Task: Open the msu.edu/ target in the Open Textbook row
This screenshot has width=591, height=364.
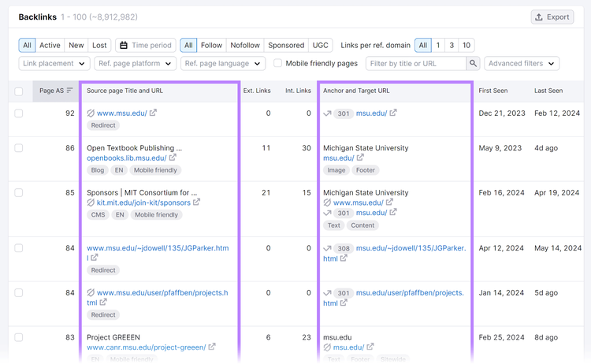Action: 339,158
